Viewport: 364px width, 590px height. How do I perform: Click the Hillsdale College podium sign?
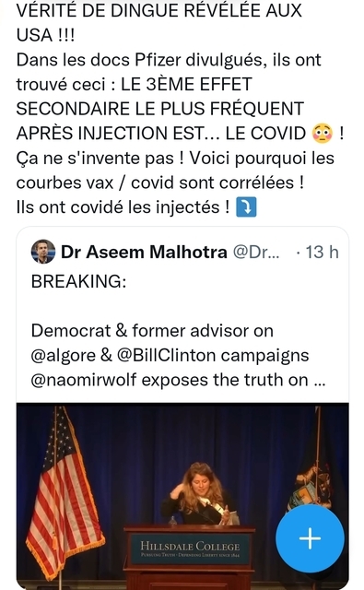click(190, 549)
